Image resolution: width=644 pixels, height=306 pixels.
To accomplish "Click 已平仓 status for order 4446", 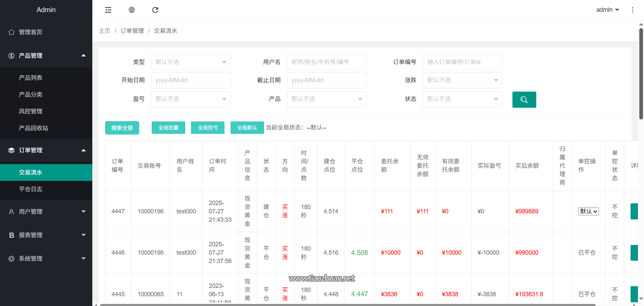I will pos(587,253).
